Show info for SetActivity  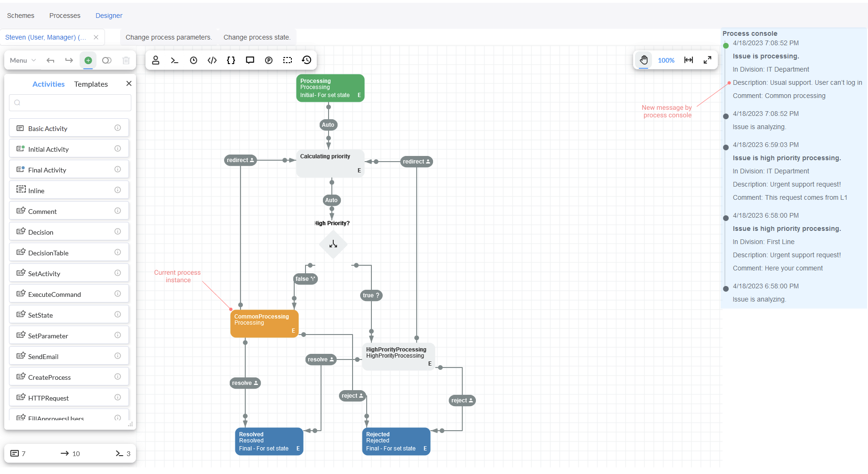[x=118, y=273]
